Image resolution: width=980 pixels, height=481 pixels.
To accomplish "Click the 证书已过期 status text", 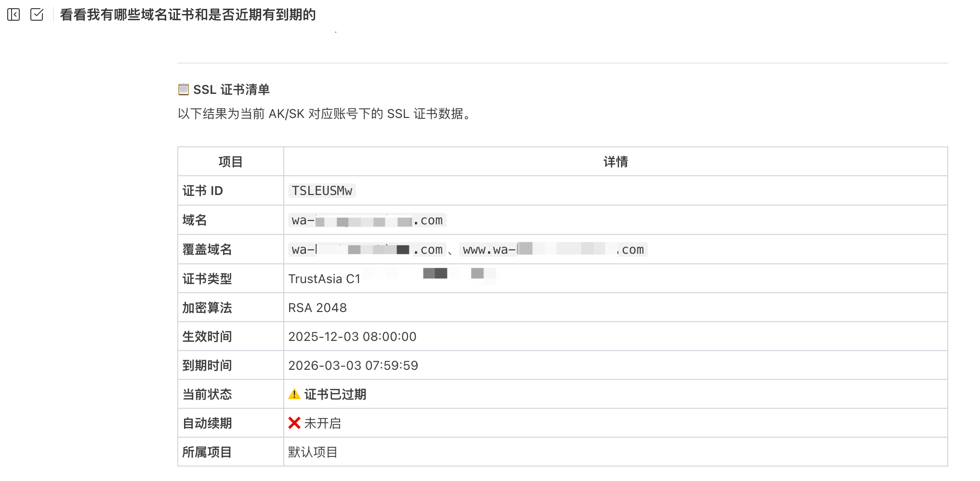I will pyautogui.click(x=335, y=394).
